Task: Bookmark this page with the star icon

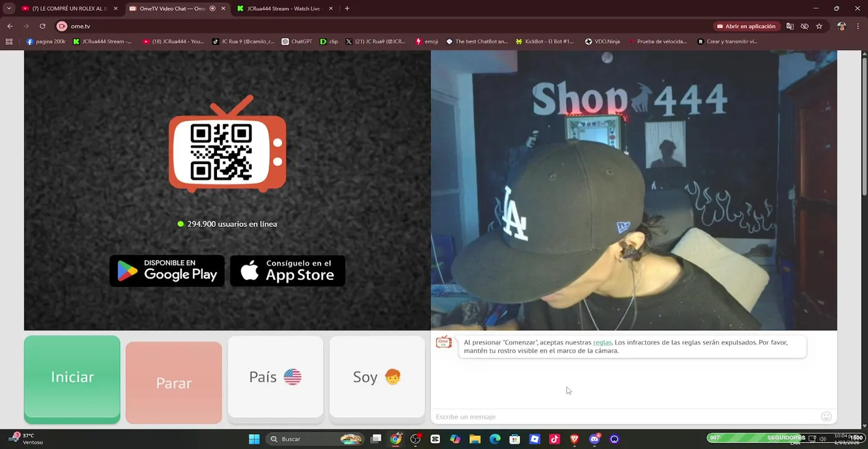Action: point(819,26)
